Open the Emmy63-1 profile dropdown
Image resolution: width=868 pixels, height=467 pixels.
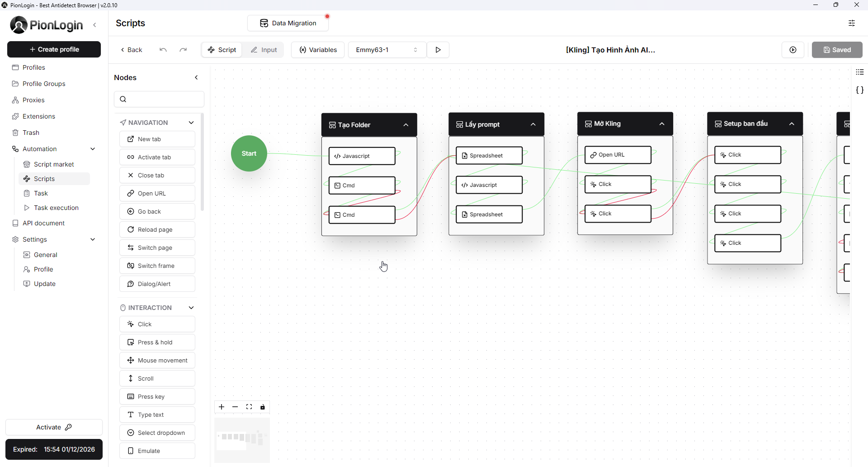click(x=387, y=50)
